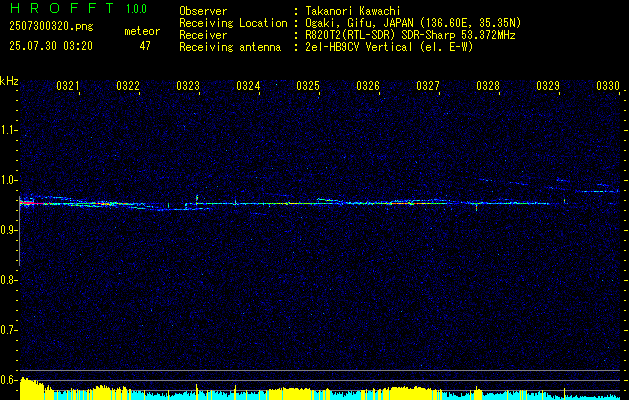
Task: Click time marker 0321
Action: (x=67, y=86)
